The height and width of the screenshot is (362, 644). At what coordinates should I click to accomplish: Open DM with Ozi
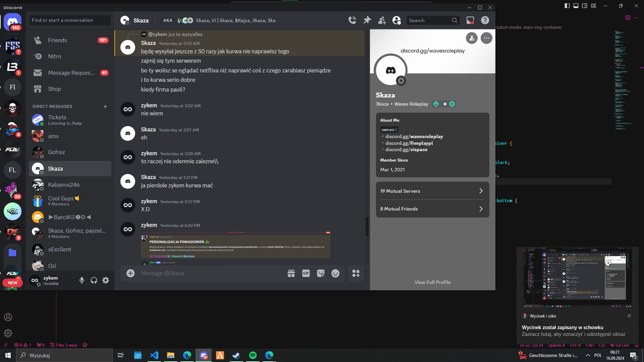70,266
